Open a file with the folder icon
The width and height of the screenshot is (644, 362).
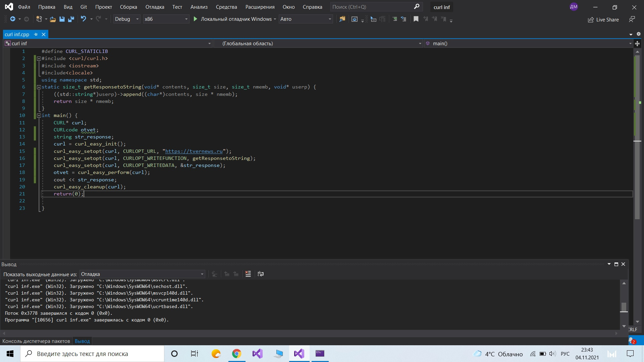53,19
